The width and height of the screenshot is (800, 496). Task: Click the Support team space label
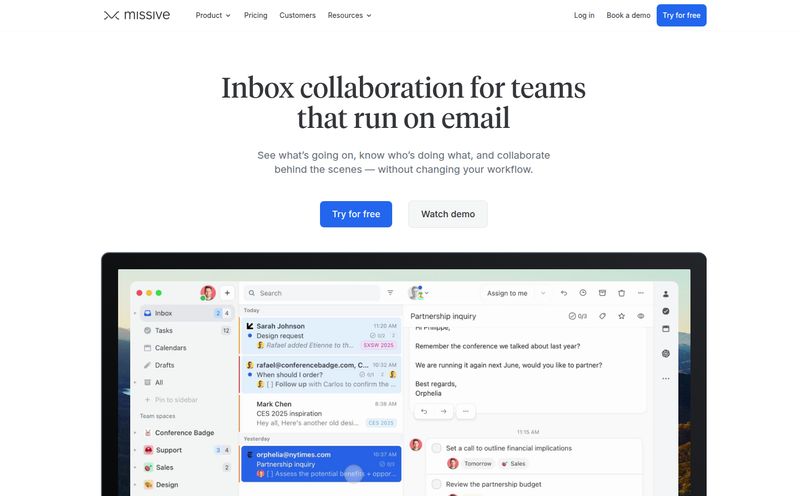pos(169,450)
